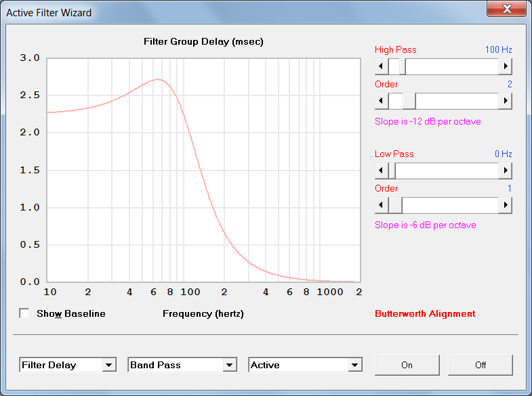The width and height of the screenshot is (532, 396).
Task: Open the Filter Delay dropdown
Action: 109,365
